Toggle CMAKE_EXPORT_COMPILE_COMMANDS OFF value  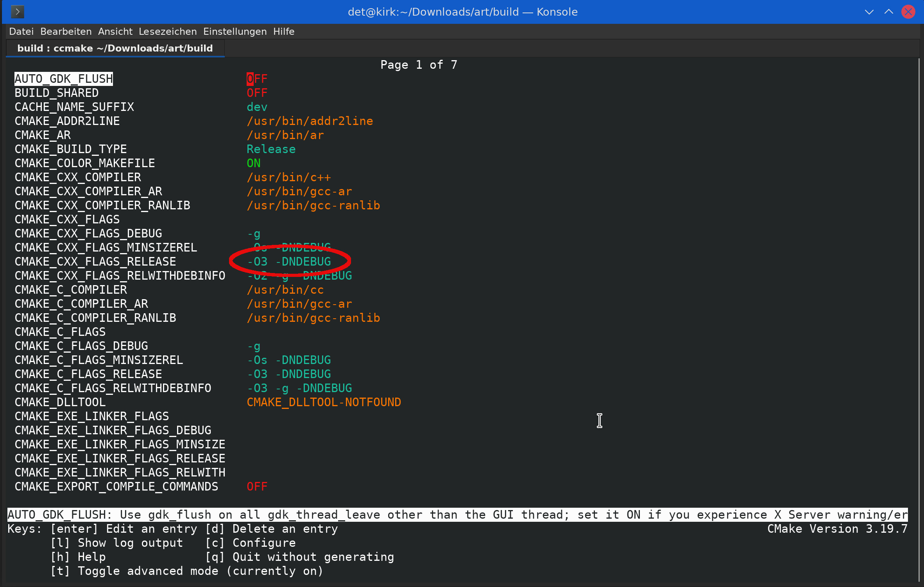click(x=257, y=487)
